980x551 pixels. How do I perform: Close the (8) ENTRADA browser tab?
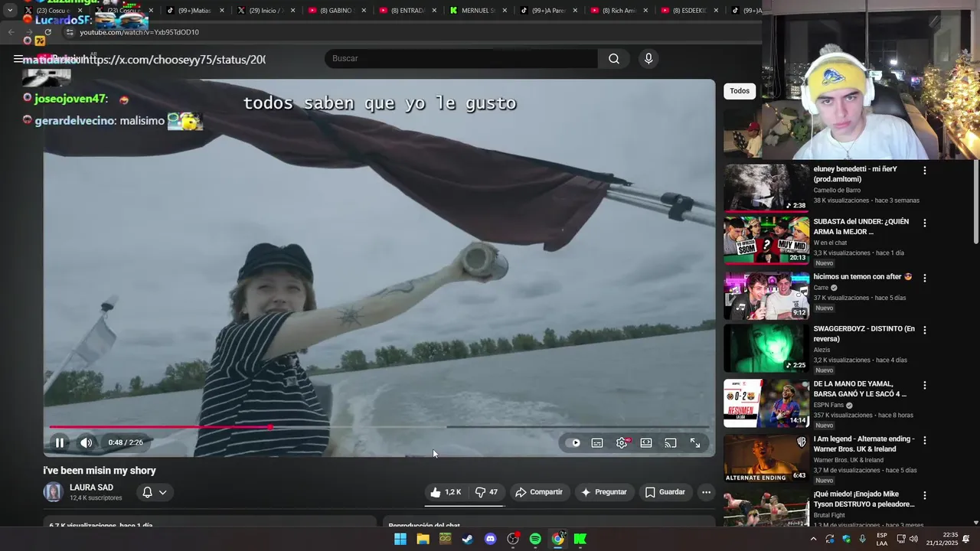click(434, 11)
